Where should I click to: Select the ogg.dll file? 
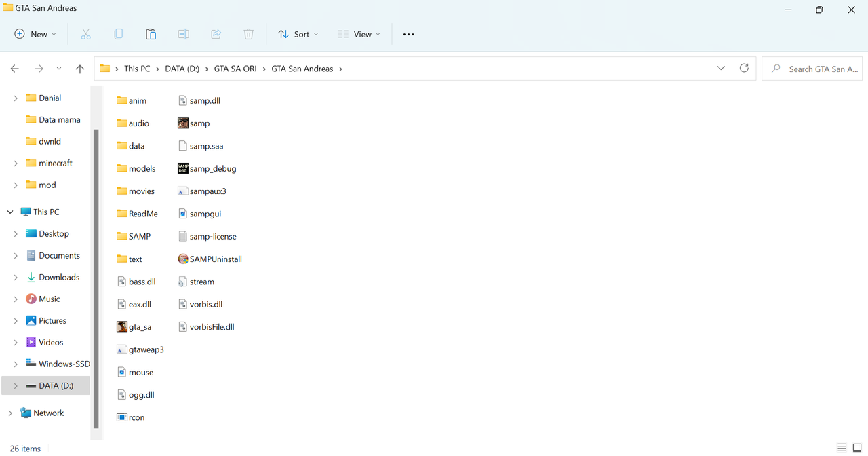pos(135,394)
